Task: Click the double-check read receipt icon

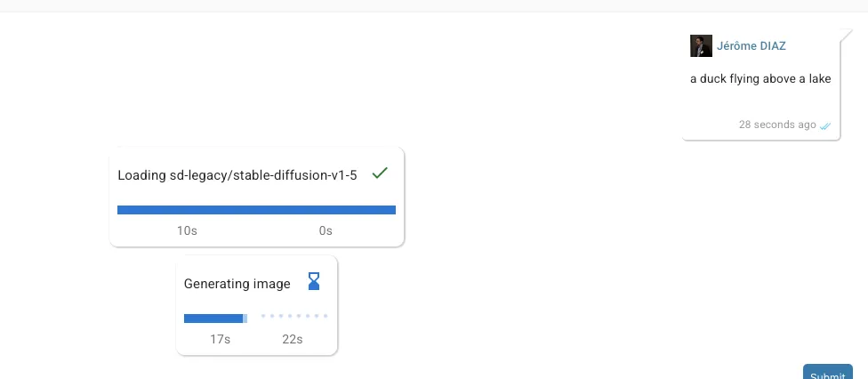Action: pos(824,125)
